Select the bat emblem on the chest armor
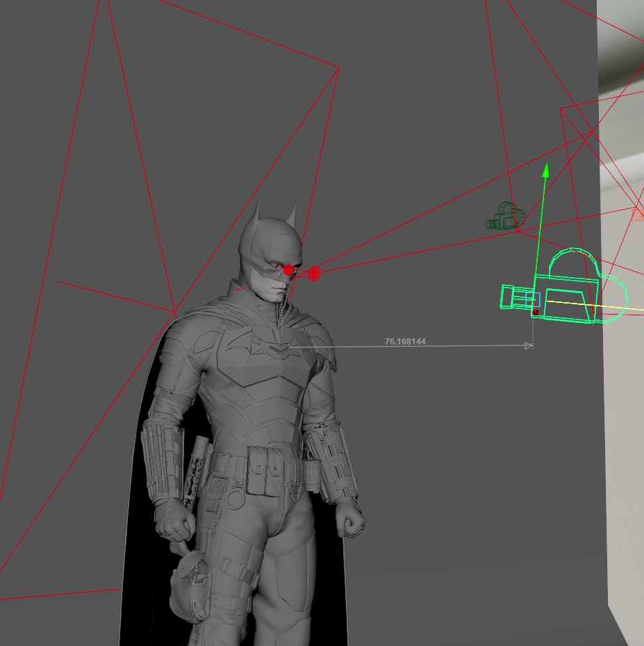The height and width of the screenshot is (646, 644). tap(272, 346)
